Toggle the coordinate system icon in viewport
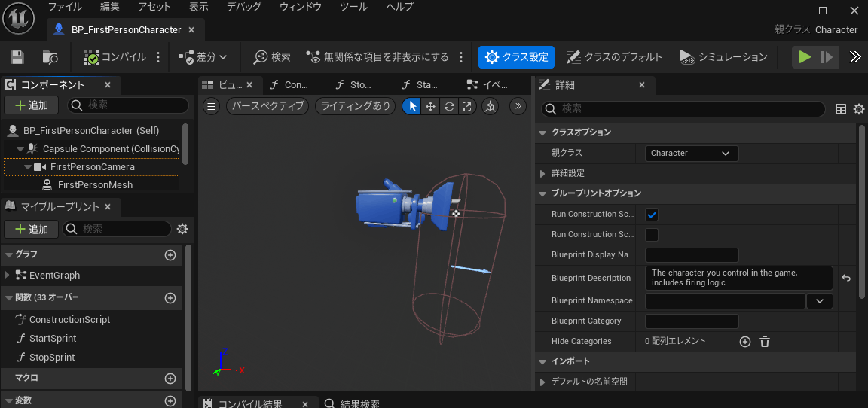The height and width of the screenshot is (408, 868). [x=490, y=106]
